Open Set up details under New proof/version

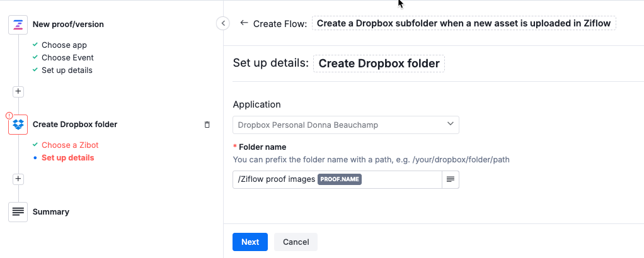67,70
